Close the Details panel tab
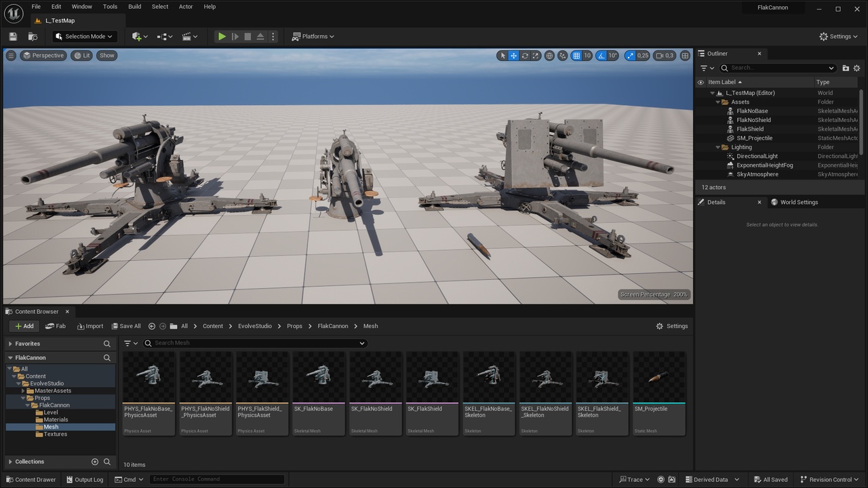Image resolution: width=868 pixels, height=488 pixels. pyautogui.click(x=759, y=202)
